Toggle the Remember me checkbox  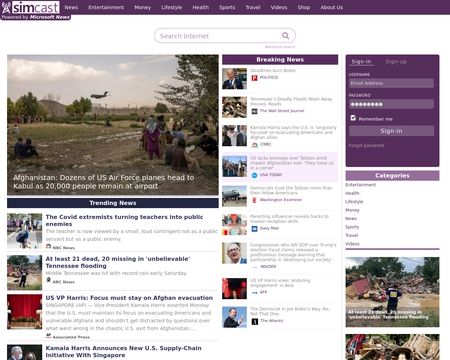(353, 118)
